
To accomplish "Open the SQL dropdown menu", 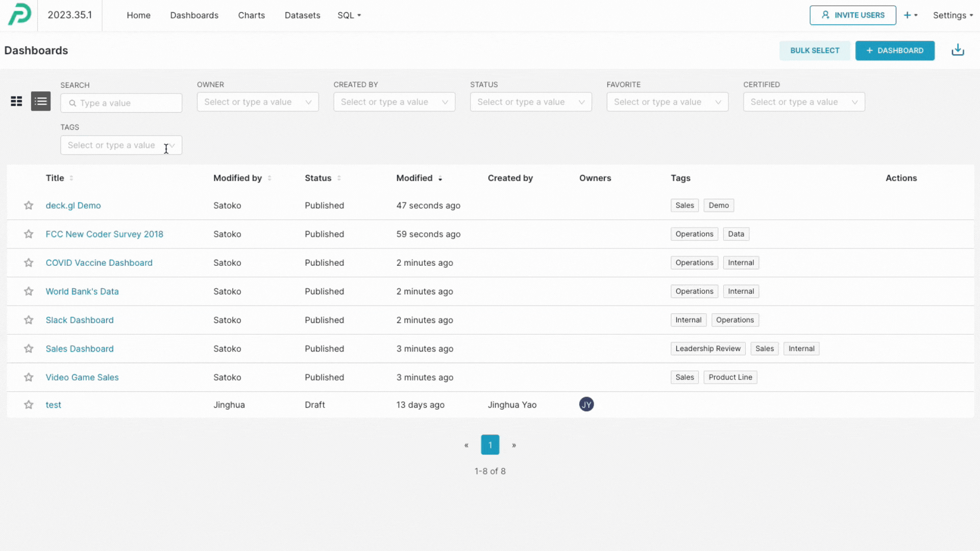I will [349, 15].
